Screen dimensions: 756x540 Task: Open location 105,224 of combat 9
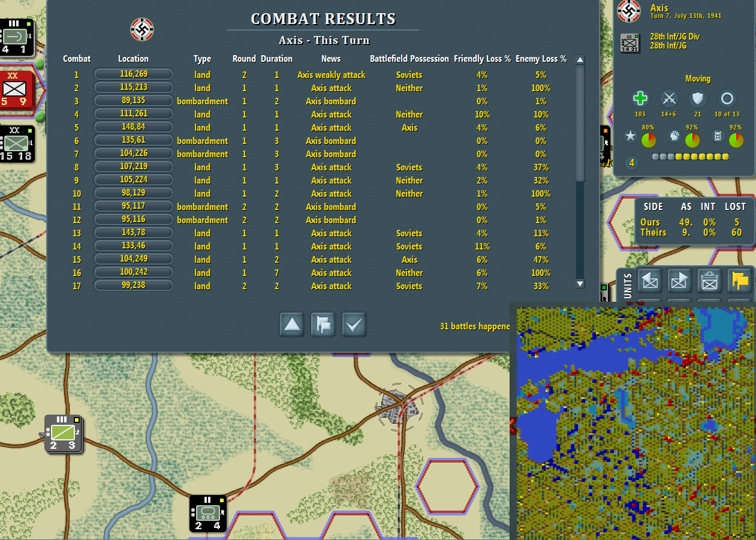[134, 180]
